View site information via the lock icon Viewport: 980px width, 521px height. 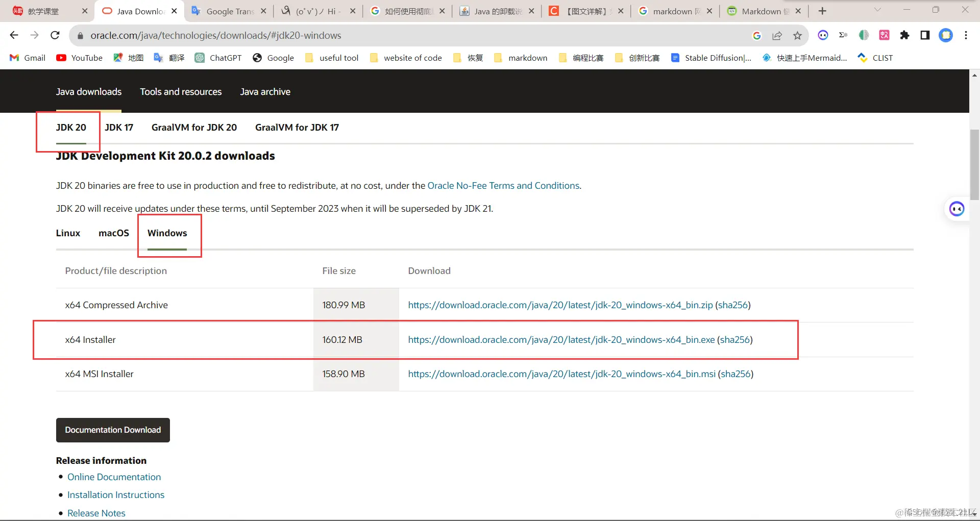click(80, 35)
